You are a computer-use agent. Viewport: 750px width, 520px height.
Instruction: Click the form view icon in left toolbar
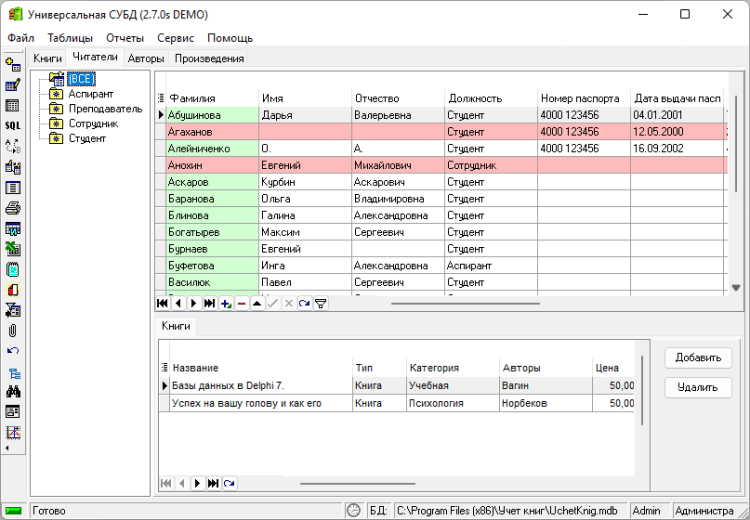click(13, 412)
